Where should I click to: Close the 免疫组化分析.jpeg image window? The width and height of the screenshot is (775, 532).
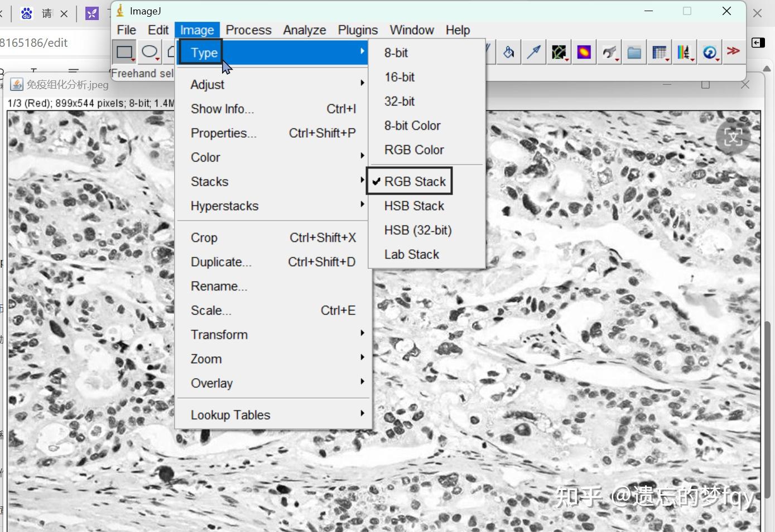click(745, 85)
